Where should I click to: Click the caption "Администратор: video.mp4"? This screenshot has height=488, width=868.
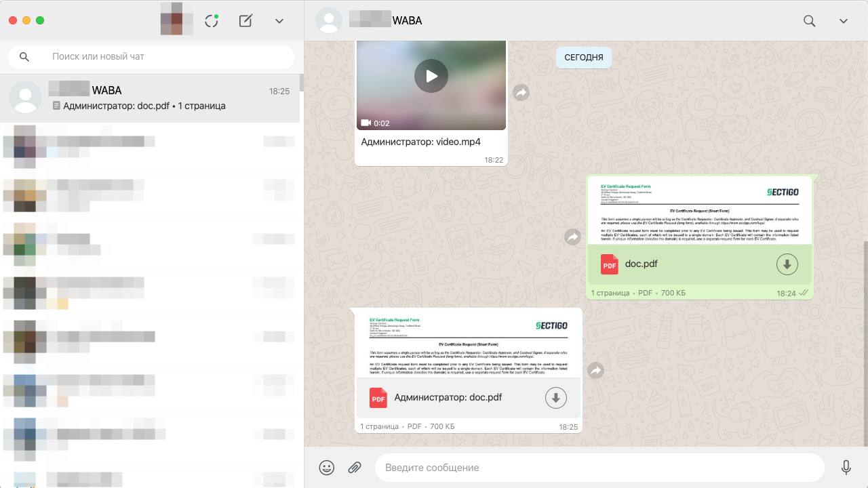(x=420, y=142)
